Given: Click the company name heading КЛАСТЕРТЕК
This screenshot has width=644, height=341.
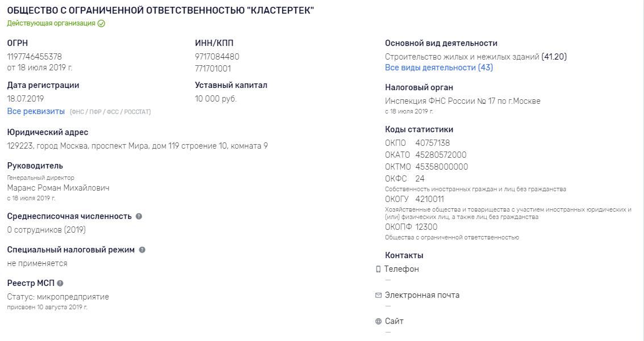Looking at the screenshot, I should pyautogui.click(x=160, y=11).
